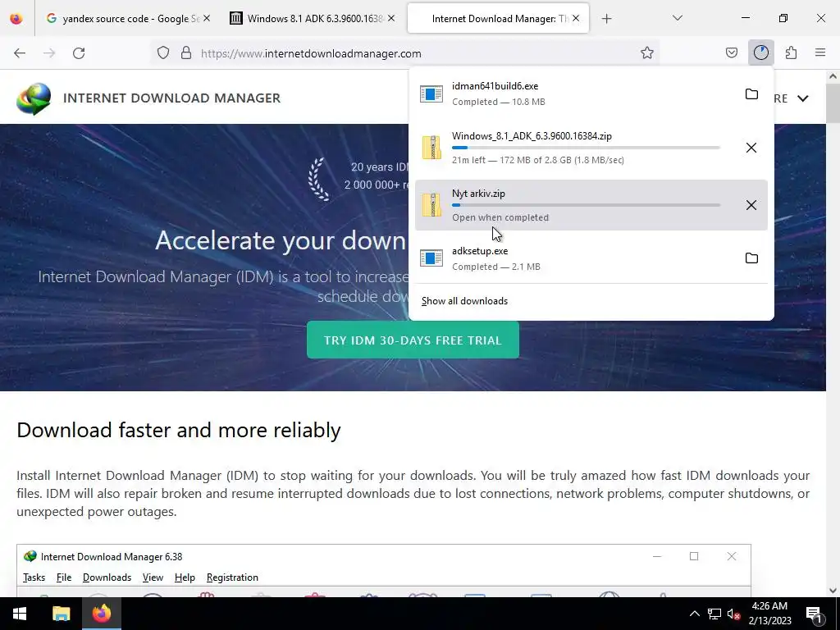
Task: Click TRY IDM 30-DAYS FREE TRIAL button
Action: [x=413, y=340]
